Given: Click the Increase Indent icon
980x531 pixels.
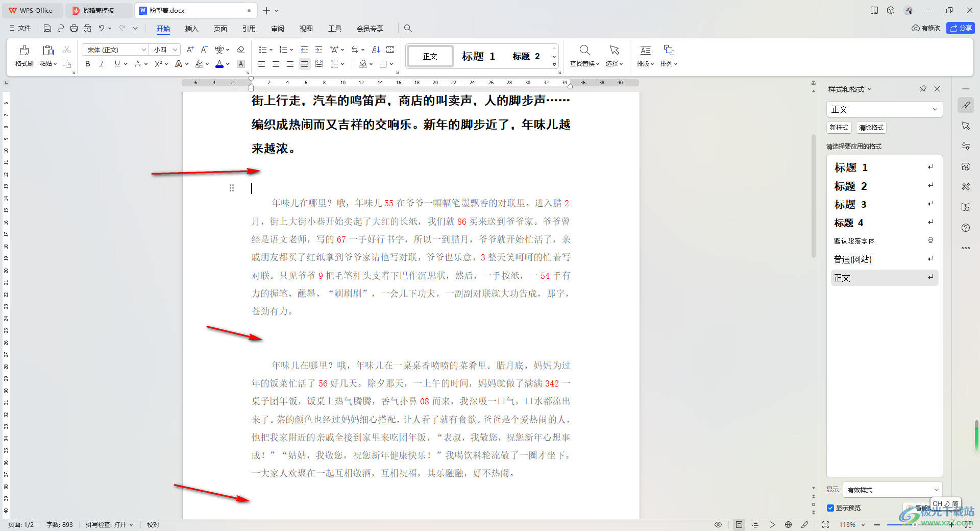Looking at the screenshot, I should point(318,50).
